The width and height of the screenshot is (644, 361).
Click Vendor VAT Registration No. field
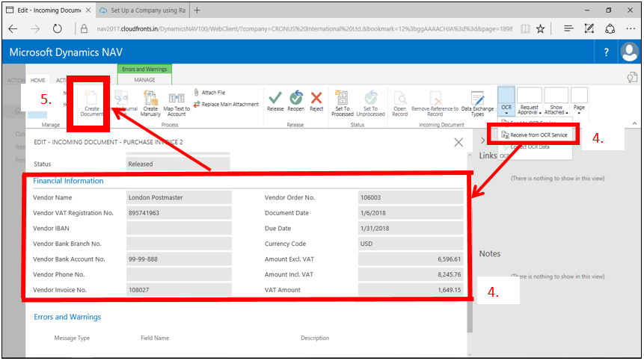click(179, 213)
